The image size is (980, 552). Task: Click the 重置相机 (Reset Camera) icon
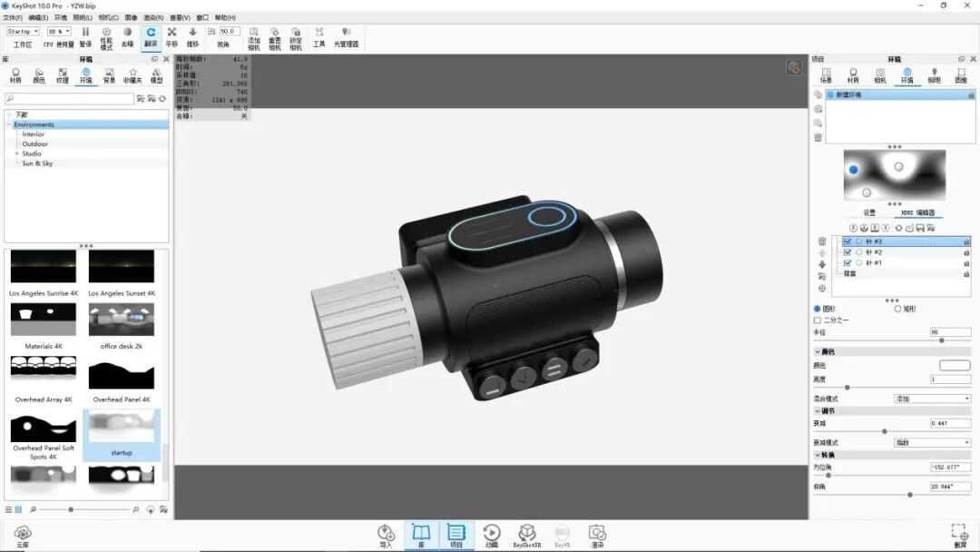point(274,38)
